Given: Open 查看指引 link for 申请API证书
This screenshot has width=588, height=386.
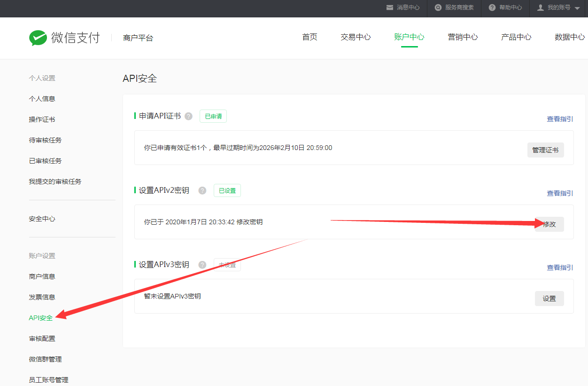Looking at the screenshot, I should click(560, 119).
